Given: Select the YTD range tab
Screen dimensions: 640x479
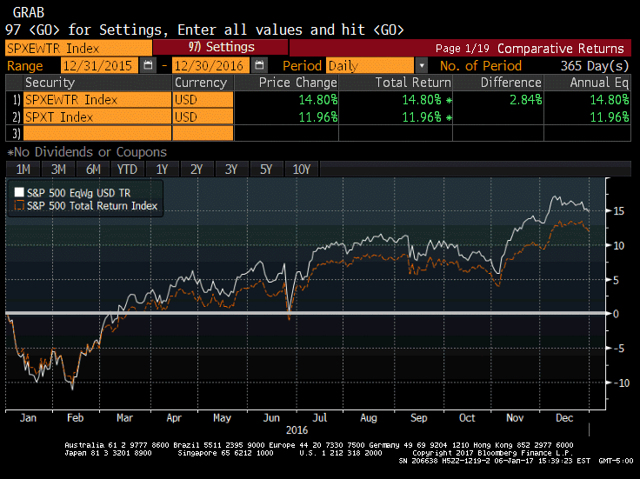Looking at the screenshot, I should [x=127, y=169].
